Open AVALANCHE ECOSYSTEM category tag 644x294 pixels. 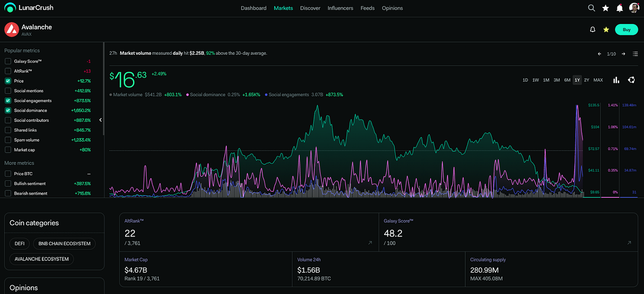tap(41, 259)
